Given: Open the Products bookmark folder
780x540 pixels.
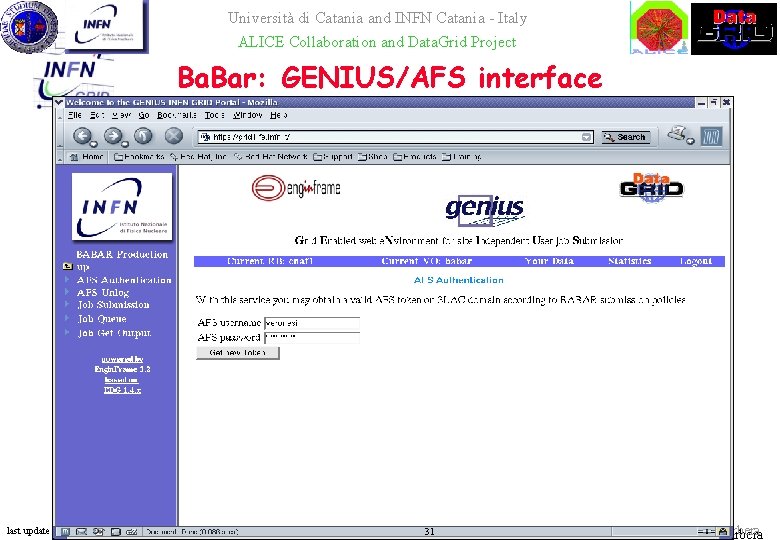Looking at the screenshot, I should [415, 157].
